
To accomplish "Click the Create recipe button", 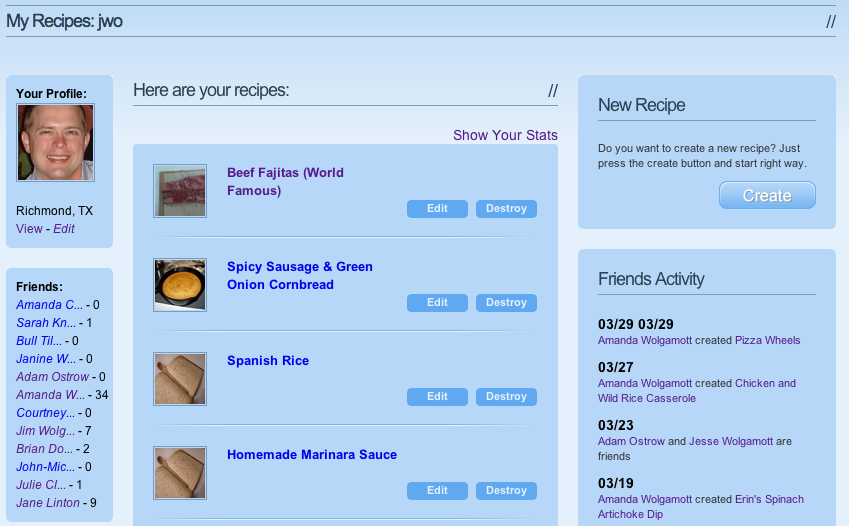I will (767, 195).
